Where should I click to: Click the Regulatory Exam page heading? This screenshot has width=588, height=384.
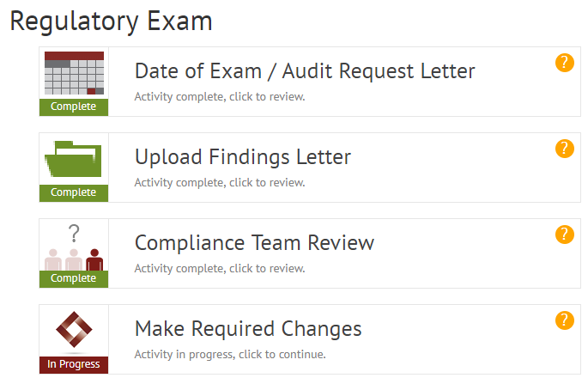pos(111,21)
